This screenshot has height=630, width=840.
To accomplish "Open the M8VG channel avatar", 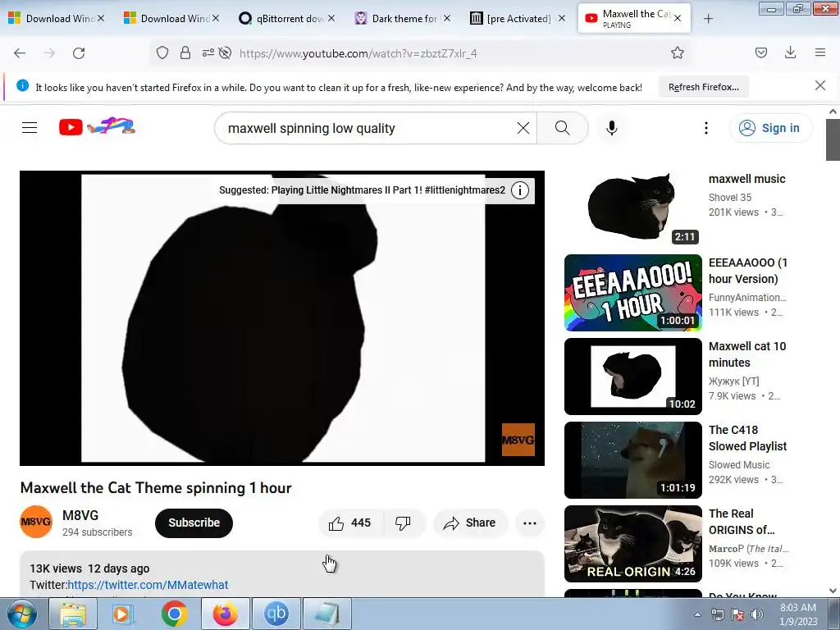I will (x=36, y=522).
